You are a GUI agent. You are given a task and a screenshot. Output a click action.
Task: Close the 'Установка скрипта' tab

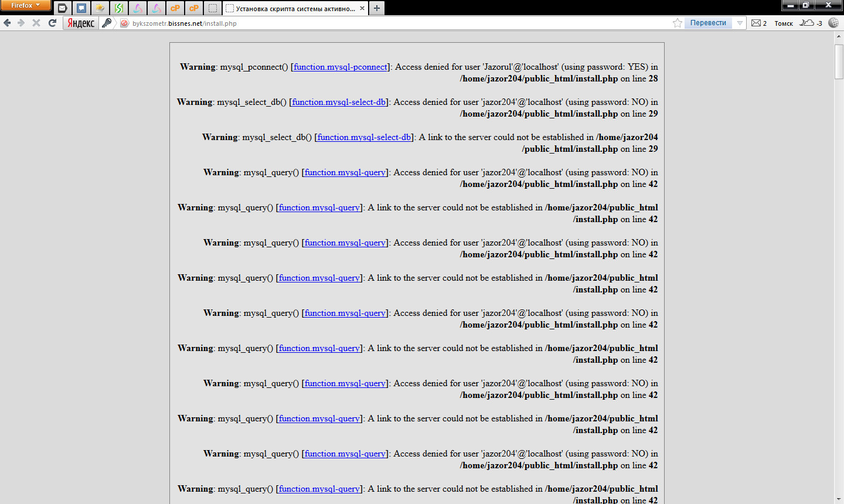click(362, 8)
